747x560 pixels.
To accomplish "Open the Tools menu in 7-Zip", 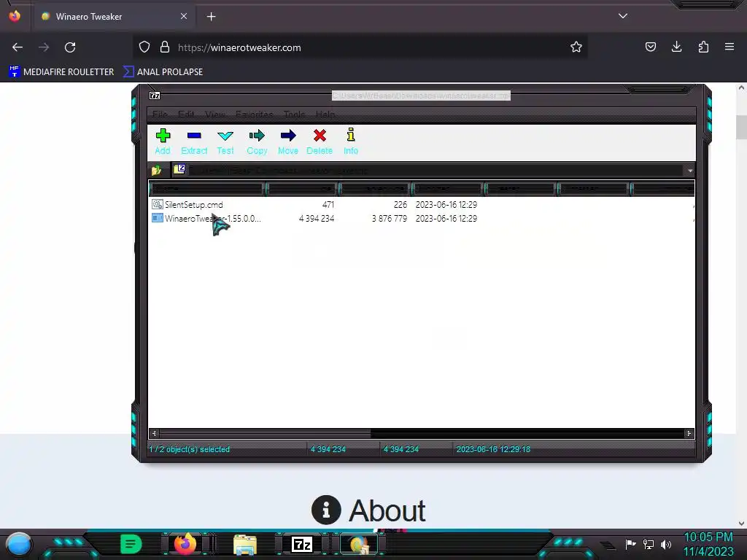I will (294, 114).
